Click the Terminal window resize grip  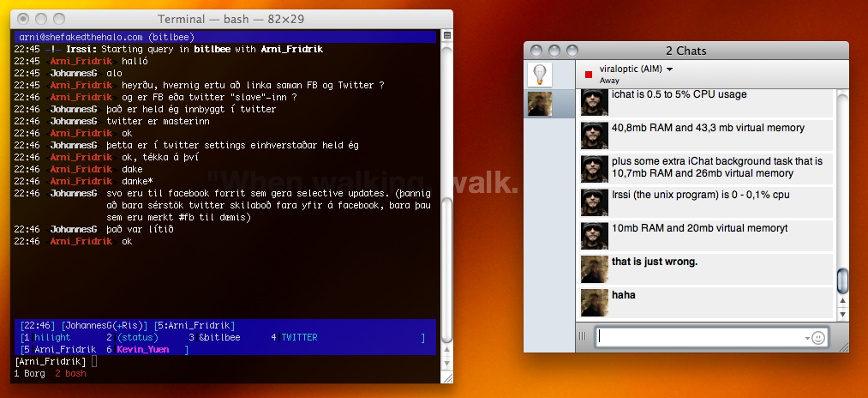pyautogui.click(x=447, y=377)
